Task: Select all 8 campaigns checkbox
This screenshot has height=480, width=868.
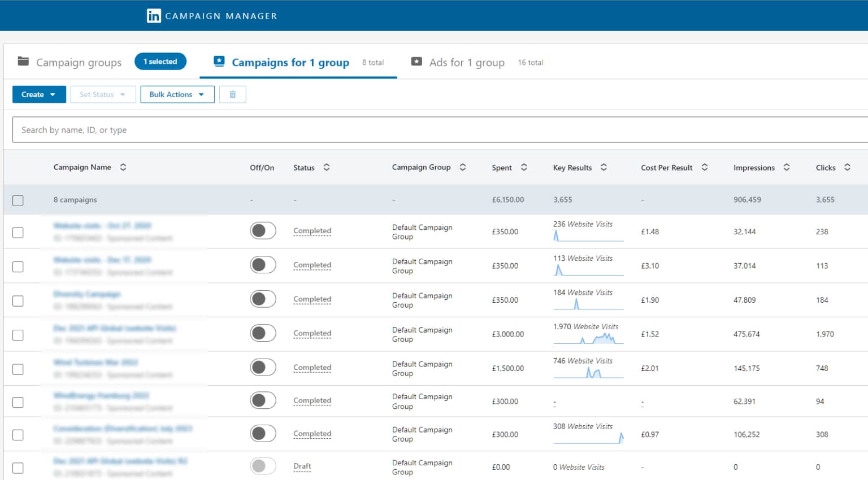Action: tap(18, 200)
